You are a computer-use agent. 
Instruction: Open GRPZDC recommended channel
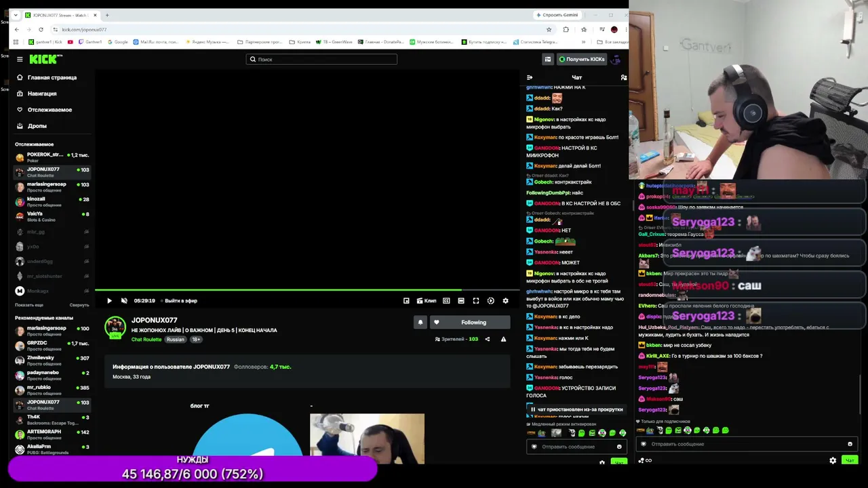53,346
